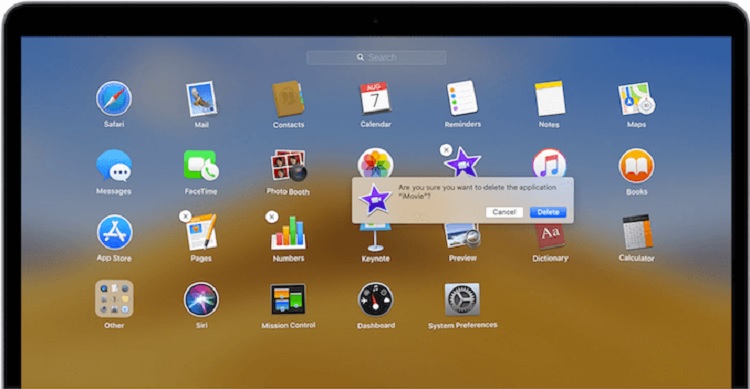This screenshot has height=389, width=750.
Task: Launch the Mail app
Action: coord(201,99)
